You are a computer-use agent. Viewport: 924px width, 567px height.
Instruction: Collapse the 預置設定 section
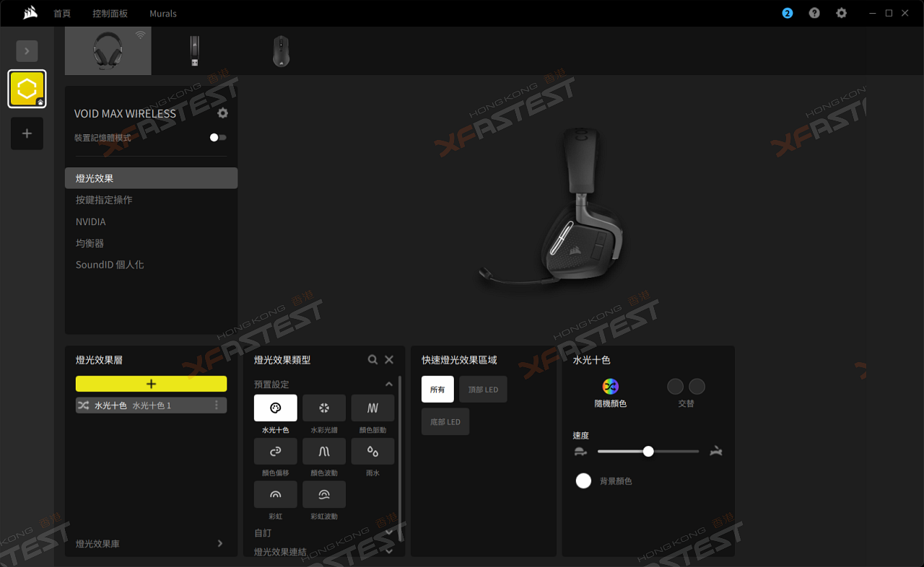click(388, 384)
